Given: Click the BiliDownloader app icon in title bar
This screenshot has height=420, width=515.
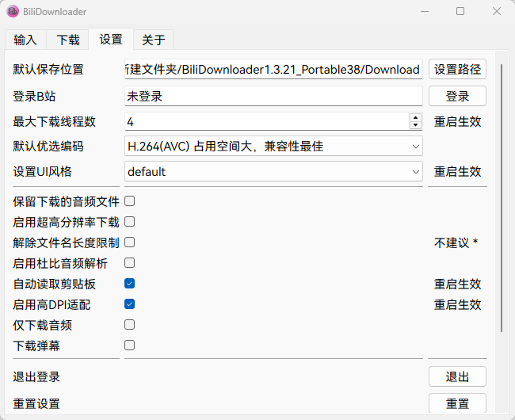Looking at the screenshot, I should [x=13, y=12].
